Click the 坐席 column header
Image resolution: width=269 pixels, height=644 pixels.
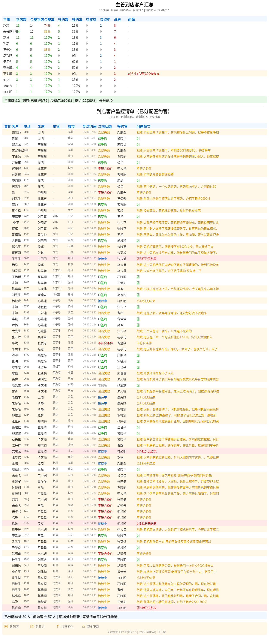coord(41,126)
